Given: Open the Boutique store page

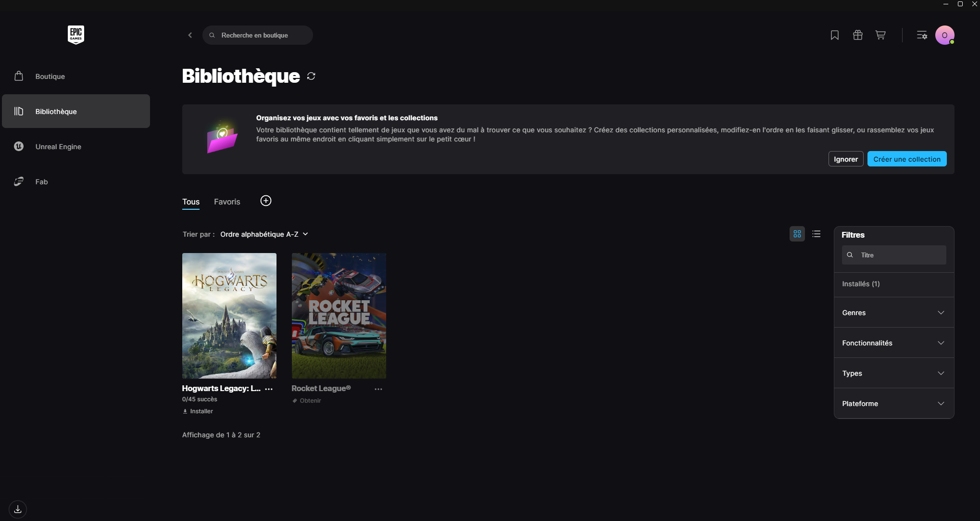Looking at the screenshot, I should 76,76.
